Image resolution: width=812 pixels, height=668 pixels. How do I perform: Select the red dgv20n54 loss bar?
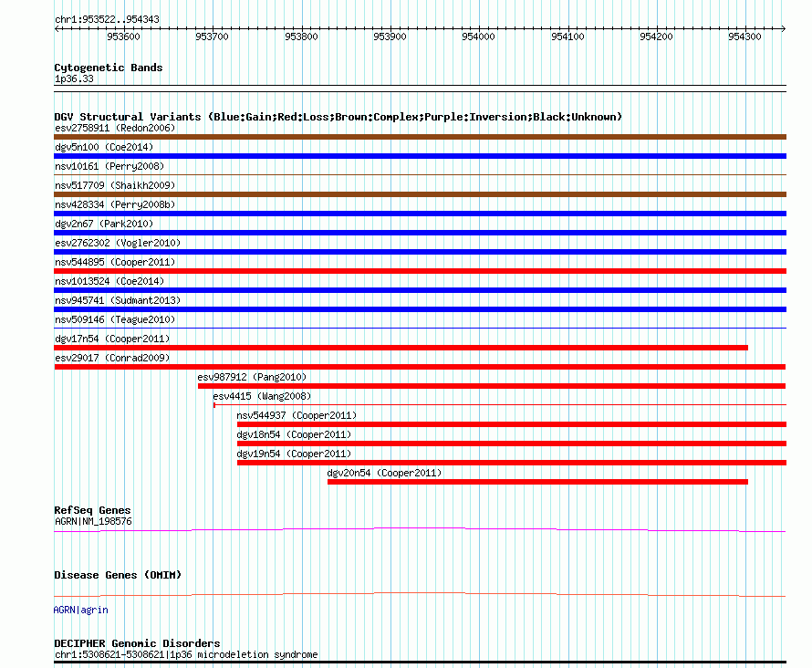(537, 482)
